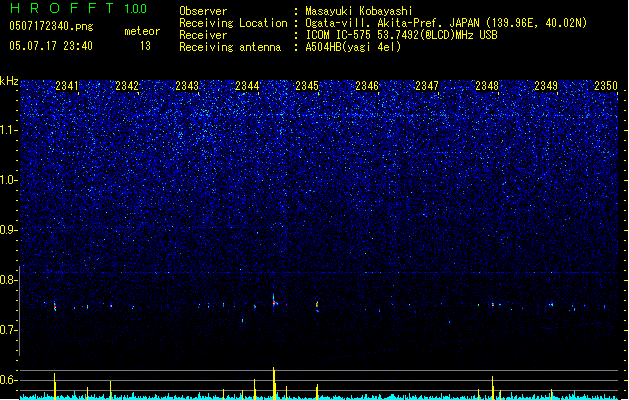Viewport: 629px width, 400px height.
Task: Select the filename 0507172340.png
Action: [x=51, y=26]
